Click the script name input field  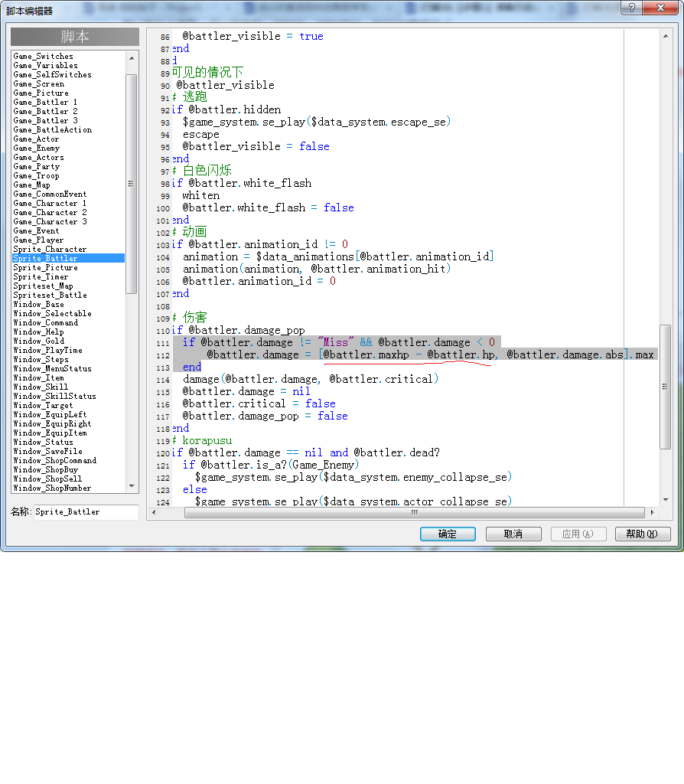86,512
